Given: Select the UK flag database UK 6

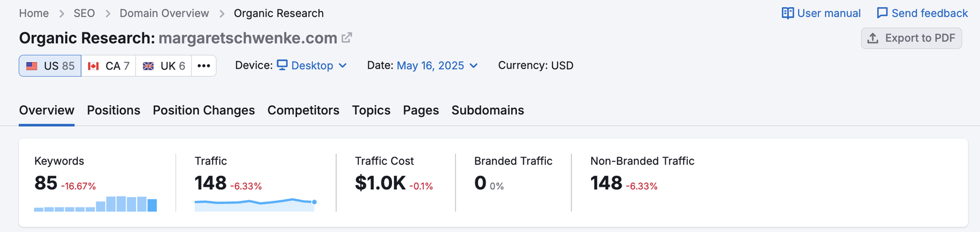Looking at the screenshot, I should [164, 65].
